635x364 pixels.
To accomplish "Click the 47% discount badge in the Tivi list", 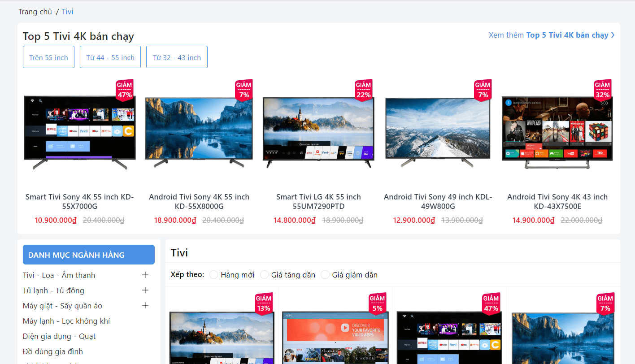I will (x=491, y=303).
